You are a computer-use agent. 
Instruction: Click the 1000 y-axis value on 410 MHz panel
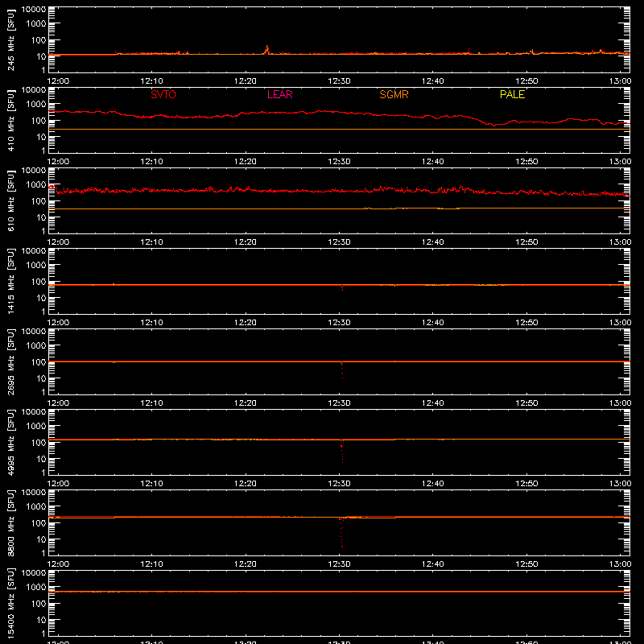click(36, 105)
